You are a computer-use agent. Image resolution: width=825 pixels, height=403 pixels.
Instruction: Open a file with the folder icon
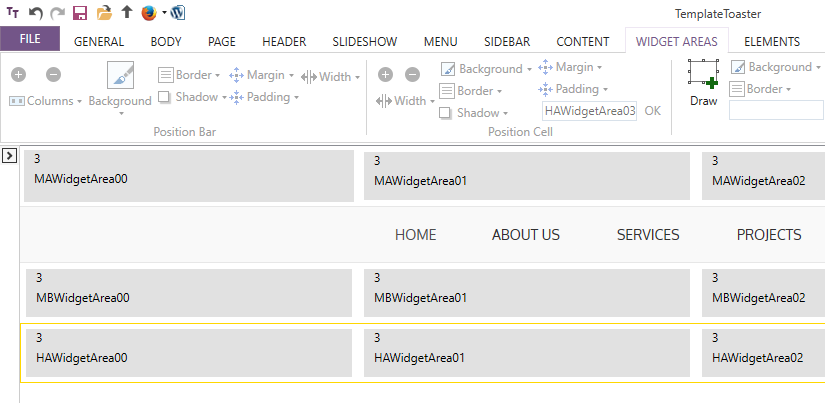click(x=103, y=13)
